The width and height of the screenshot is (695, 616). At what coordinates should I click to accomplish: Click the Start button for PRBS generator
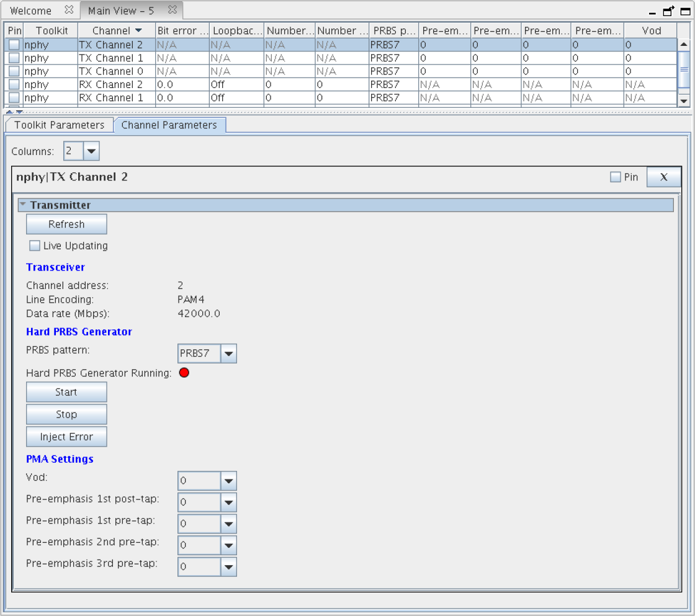(x=66, y=392)
